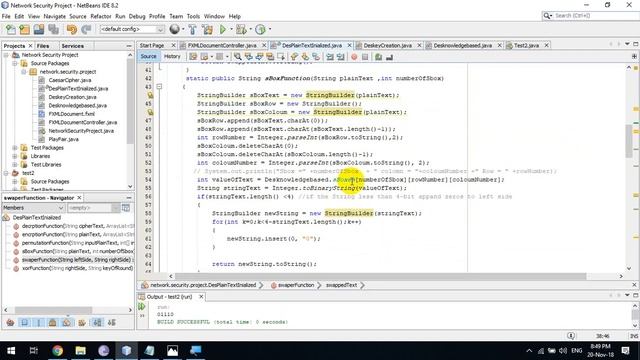Click swaperFunction in the breadcrumb bar
Screen dimensions: 640x360
(x=296, y=285)
